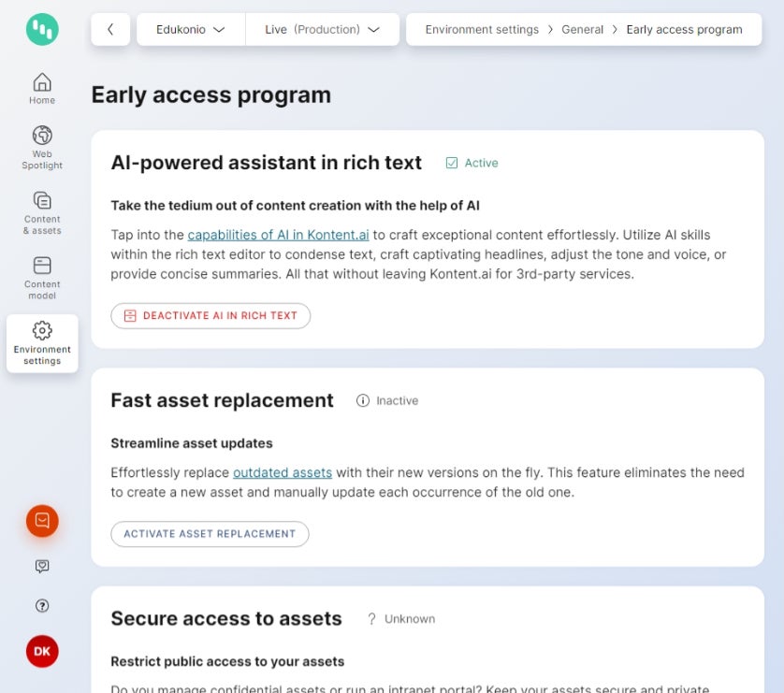Click the back arrow button
This screenshot has height=693, width=784.
coord(110,30)
